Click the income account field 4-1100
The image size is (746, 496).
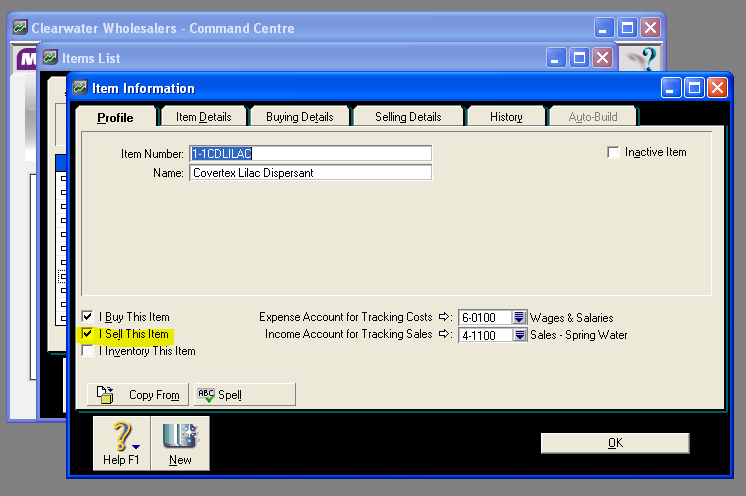coord(485,335)
